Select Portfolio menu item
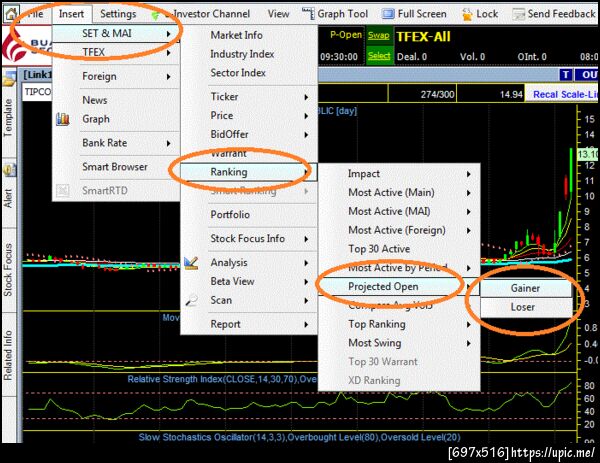The image size is (600, 463). (249, 215)
